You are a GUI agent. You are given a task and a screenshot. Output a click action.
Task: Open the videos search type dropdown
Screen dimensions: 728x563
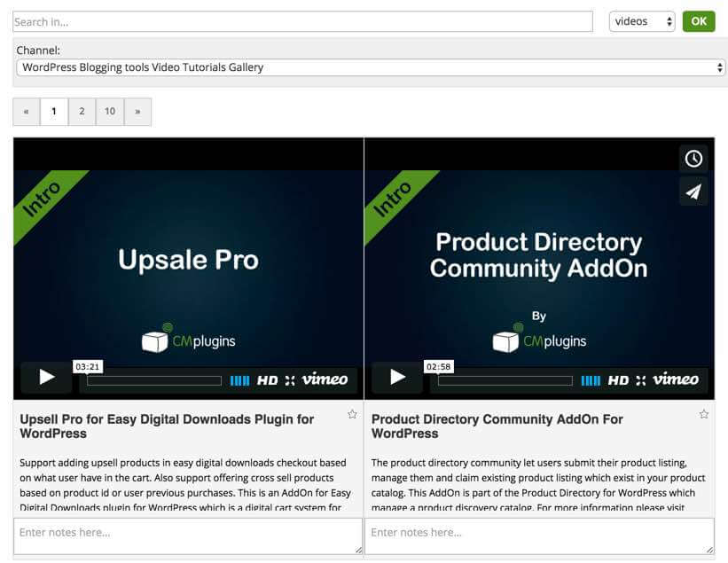tap(642, 21)
